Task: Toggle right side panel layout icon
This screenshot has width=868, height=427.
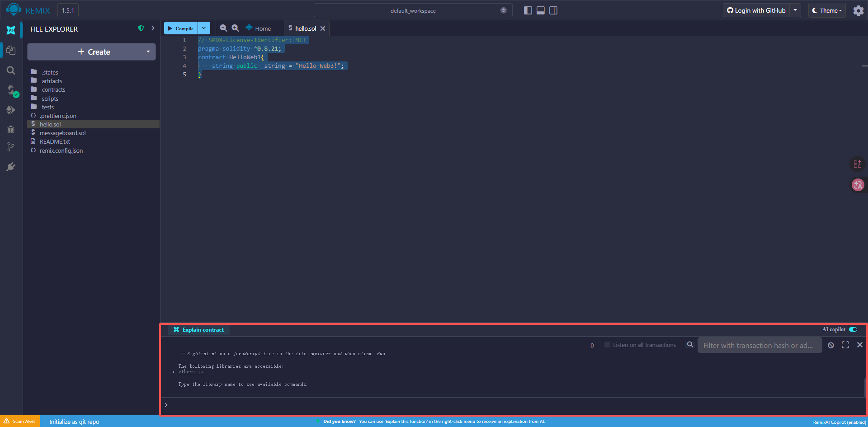Action: [x=553, y=10]
